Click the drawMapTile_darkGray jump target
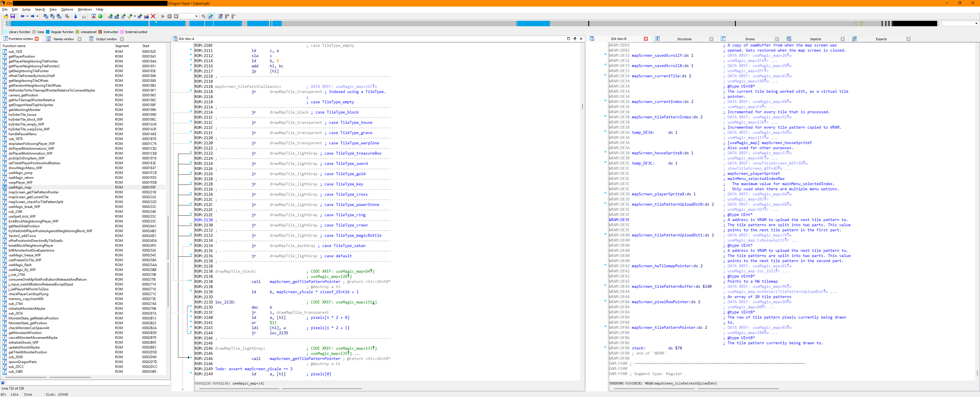The image size is (980, 397). [292, 246]
